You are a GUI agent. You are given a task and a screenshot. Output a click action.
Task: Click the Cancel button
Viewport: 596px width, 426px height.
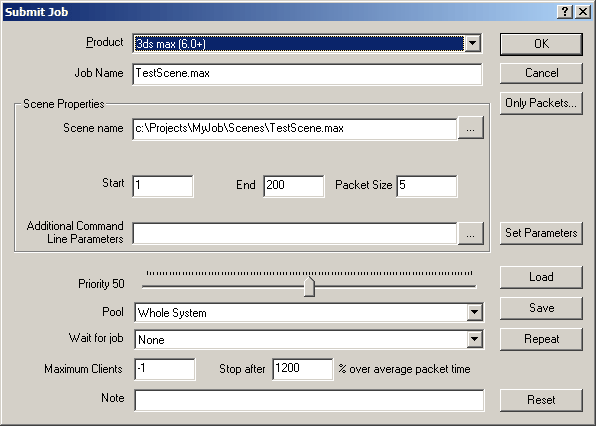pyautogui.click(x=541, y=73)
